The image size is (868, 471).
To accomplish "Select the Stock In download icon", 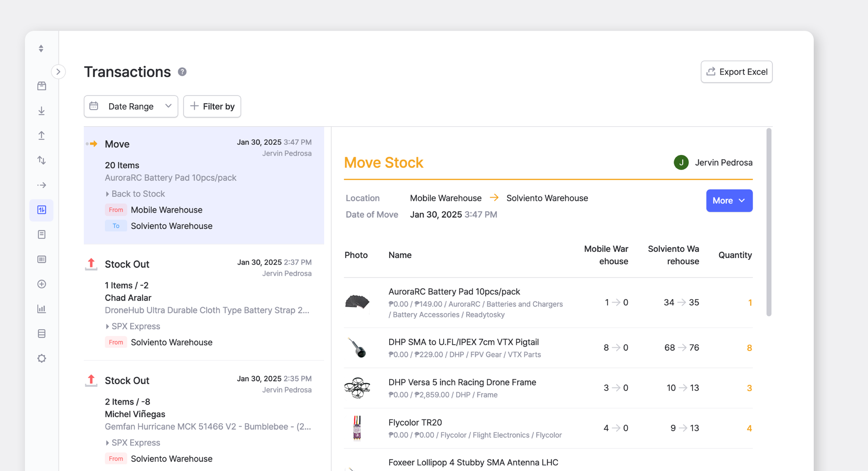I will point(41,111).
